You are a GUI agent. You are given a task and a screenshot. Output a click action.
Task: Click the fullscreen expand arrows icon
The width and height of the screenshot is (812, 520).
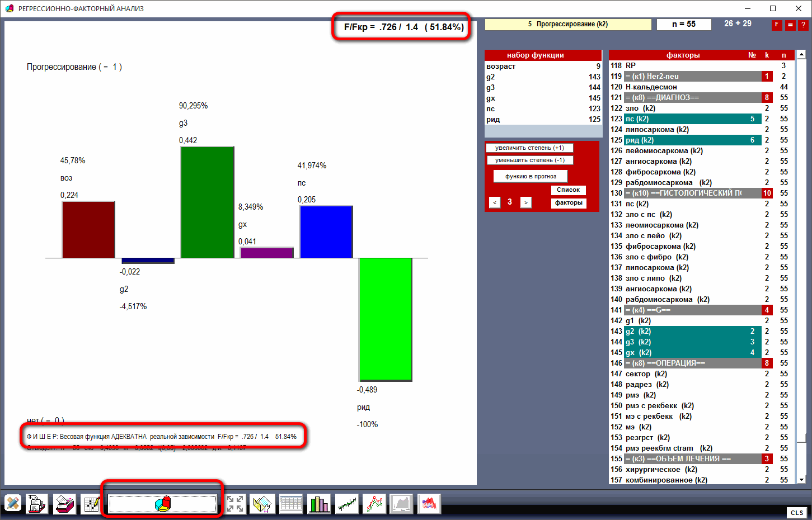(235, 504)
